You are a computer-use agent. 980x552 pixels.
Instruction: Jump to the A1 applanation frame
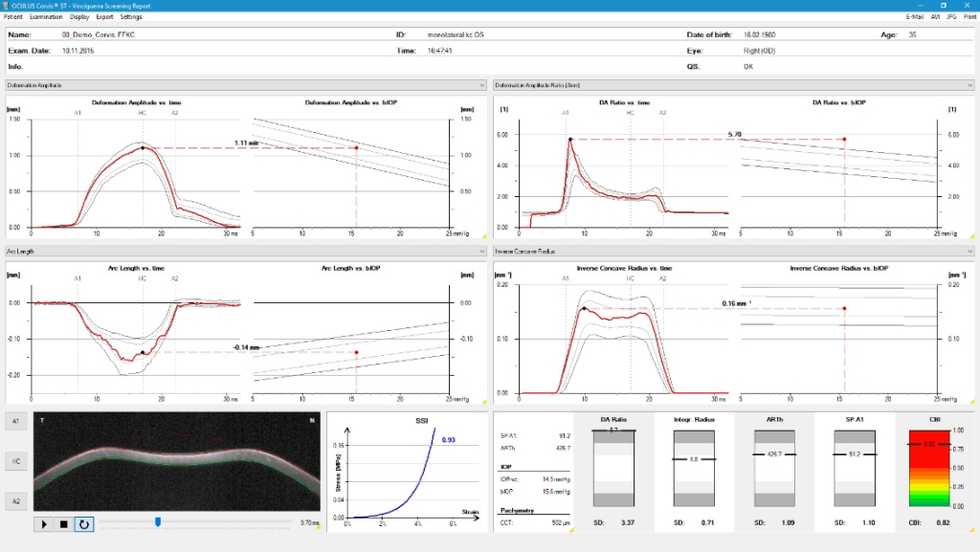(16, 421)
